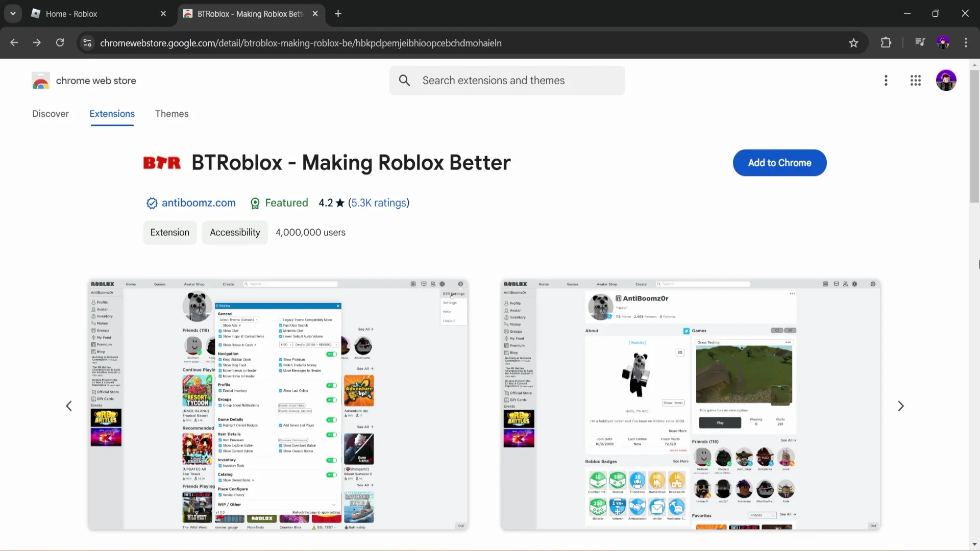Bookmark this page using the star icon
Viewport: 980px width, 551px height.
pyautogui.click(x=853, y=43)
